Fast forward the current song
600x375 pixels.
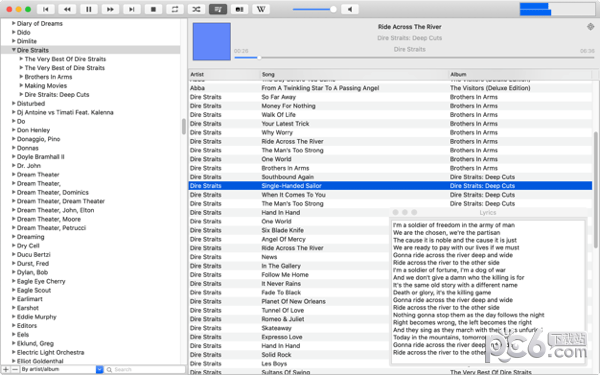coord(110,9)
